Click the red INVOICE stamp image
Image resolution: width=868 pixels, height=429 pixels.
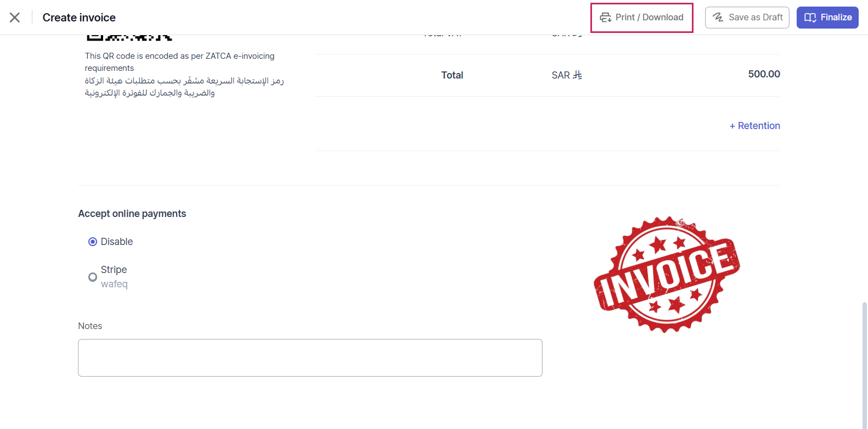(667, 274)
